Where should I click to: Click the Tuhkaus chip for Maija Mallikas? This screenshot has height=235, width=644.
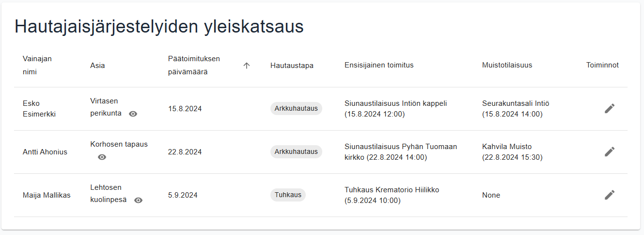[x=288, y=195]
